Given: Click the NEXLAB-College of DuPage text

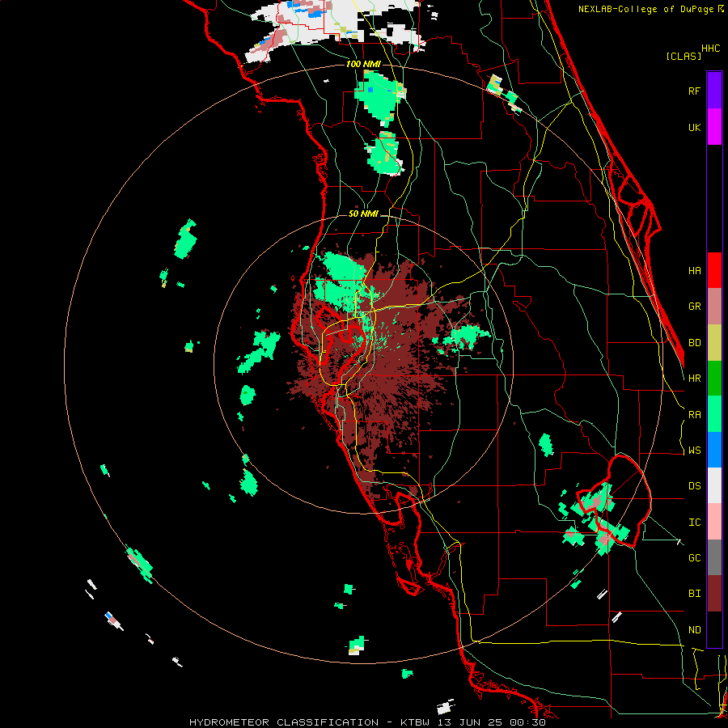Looking at the screenshot, I should point(645,9).
